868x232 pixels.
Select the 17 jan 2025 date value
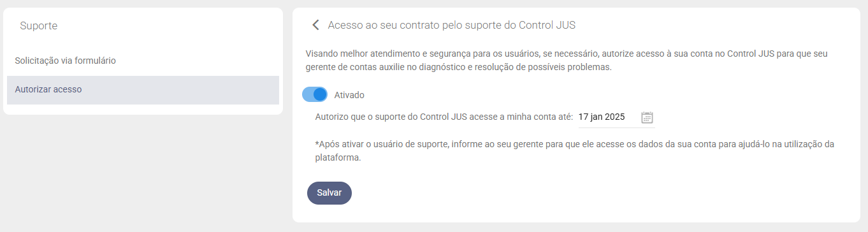click(x=602, y=117)
